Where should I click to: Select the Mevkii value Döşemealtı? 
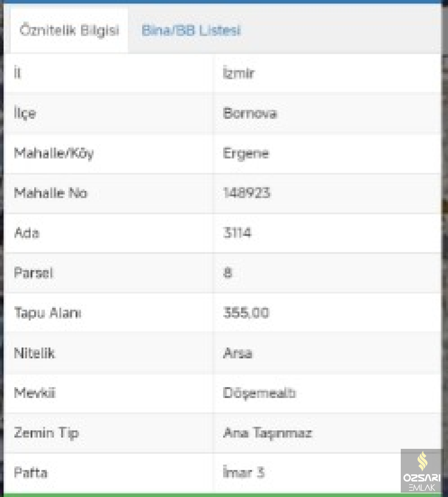click(x=259, y=393)
